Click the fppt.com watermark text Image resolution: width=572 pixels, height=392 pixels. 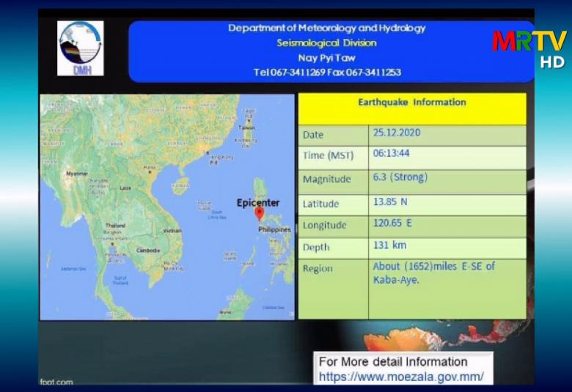click(x=56, y=382)
